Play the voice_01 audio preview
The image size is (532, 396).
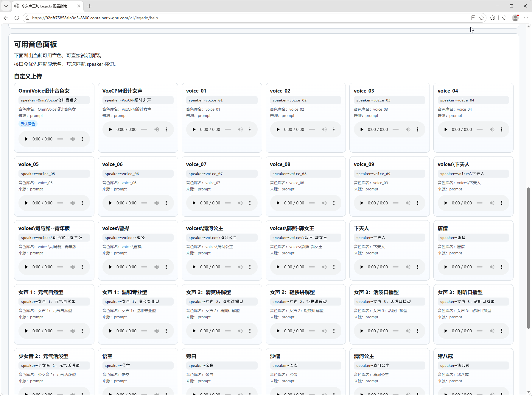point(194,129)
